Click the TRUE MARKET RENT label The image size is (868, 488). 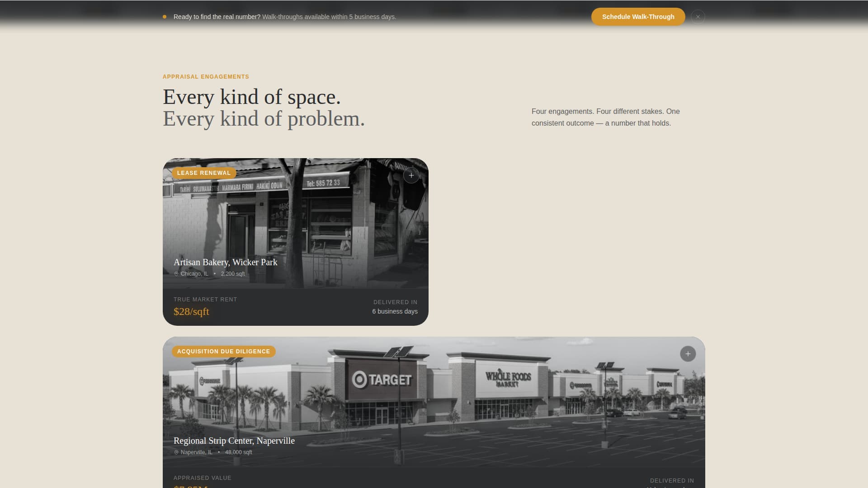[205, 299]
